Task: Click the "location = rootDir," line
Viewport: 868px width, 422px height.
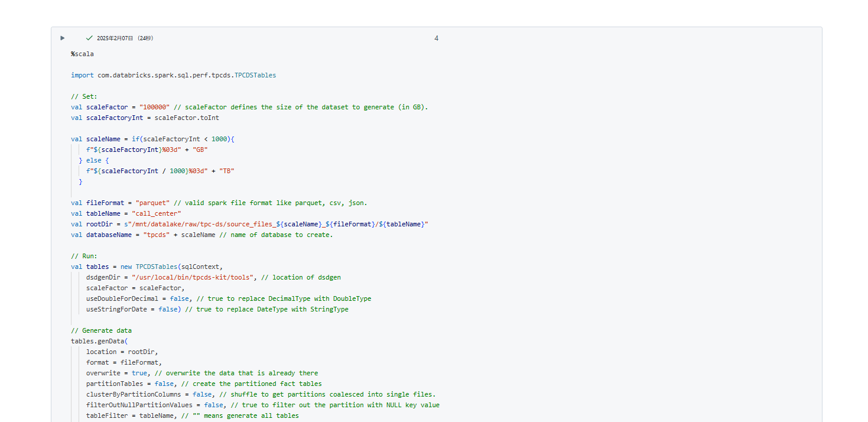Action: [122, 352]
